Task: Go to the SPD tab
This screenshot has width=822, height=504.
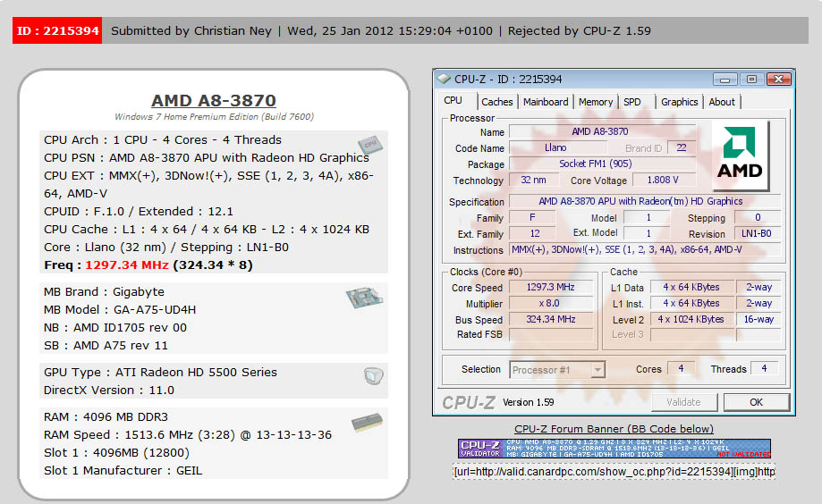Action: [632, 102]
